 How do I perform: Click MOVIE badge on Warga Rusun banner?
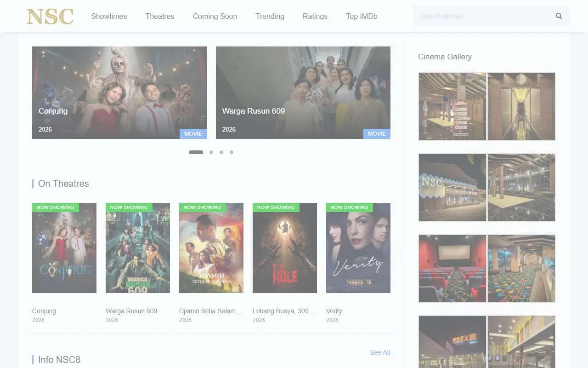(377, 134)
